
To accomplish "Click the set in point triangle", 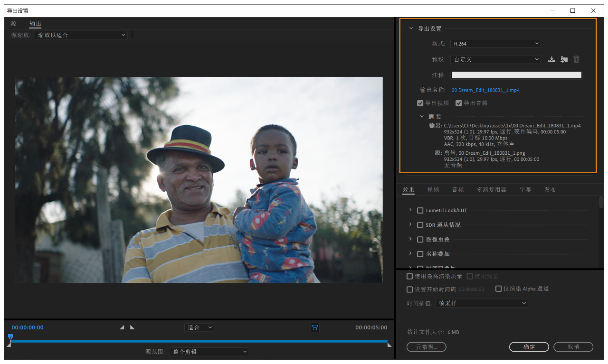I will (x=122, y=327).
